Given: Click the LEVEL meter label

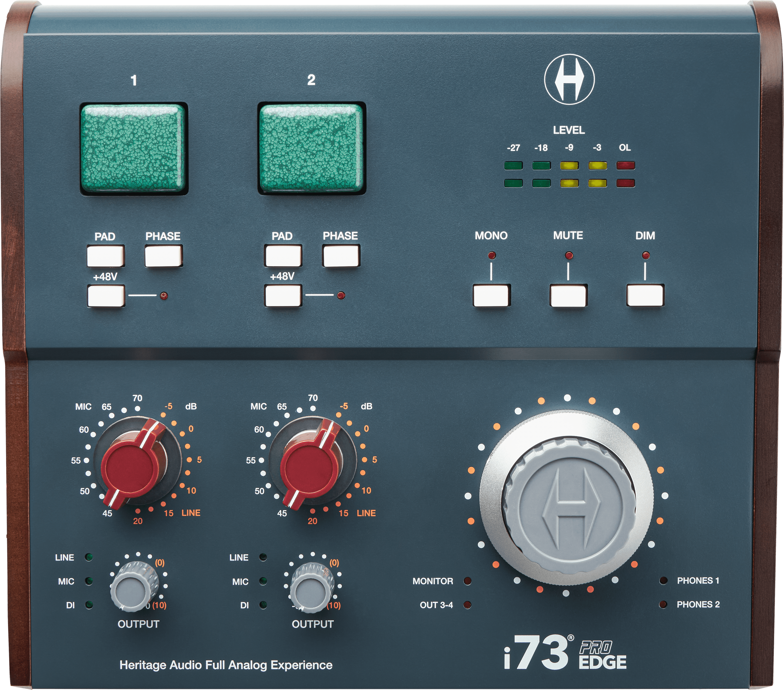Looking at the screenshot, I should tap(569, 130).
